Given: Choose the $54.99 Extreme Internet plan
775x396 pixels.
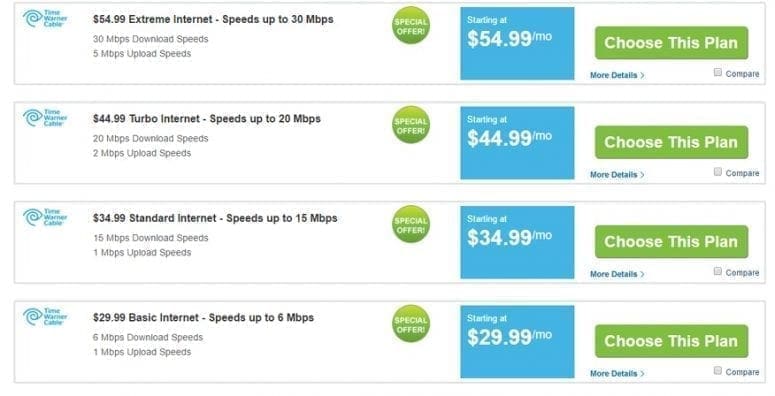Looking at the screenshot, I should (x=671, y=43).
